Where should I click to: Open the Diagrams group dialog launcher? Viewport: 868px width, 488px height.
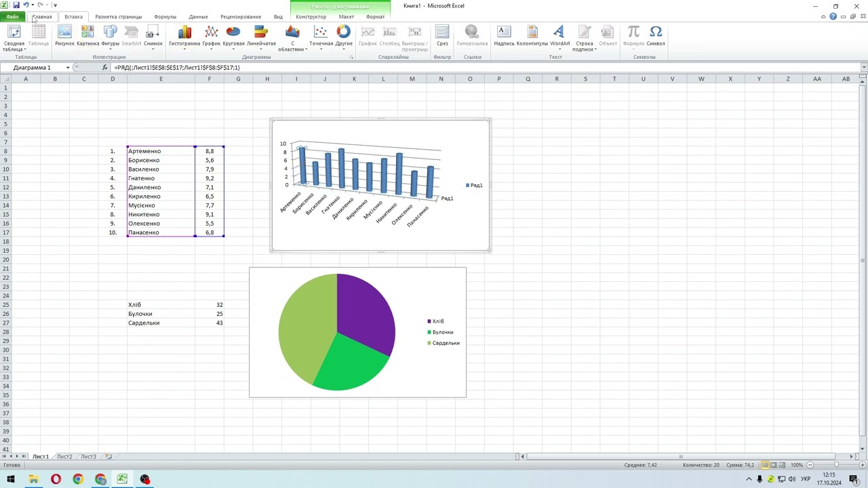[351, 58]
